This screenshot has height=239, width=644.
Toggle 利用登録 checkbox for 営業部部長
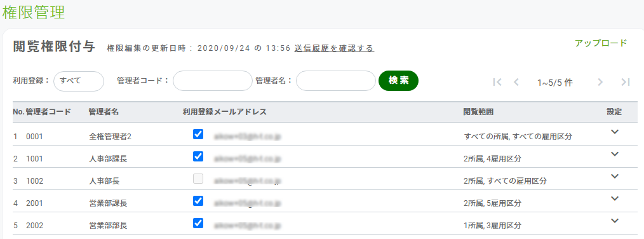198,223
